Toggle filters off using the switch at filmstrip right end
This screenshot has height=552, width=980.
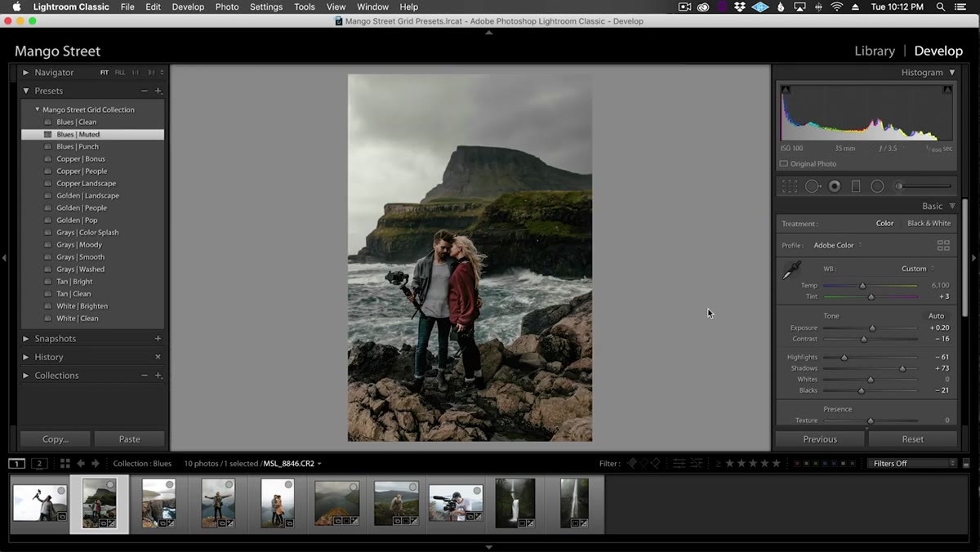[966, 463]
